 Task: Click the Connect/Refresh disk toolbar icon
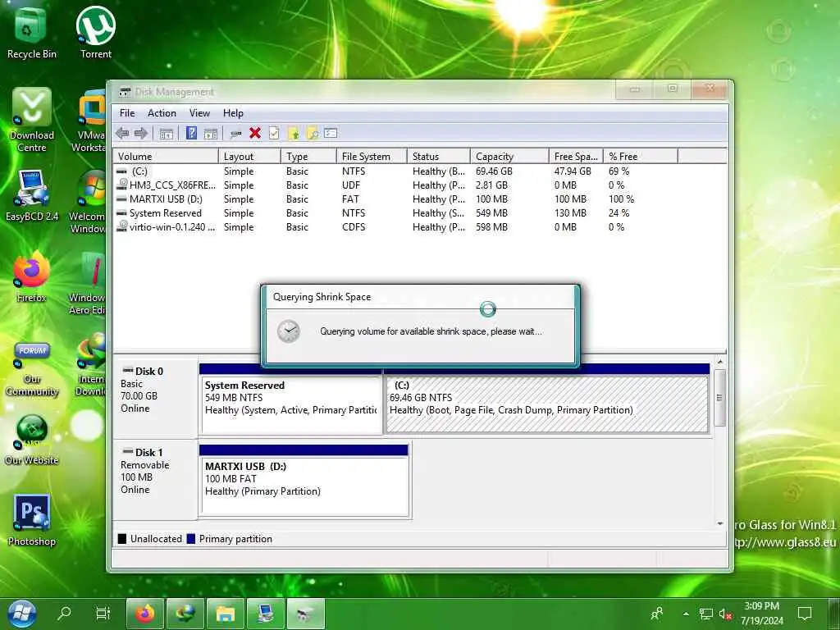click(x=235, y=134)
